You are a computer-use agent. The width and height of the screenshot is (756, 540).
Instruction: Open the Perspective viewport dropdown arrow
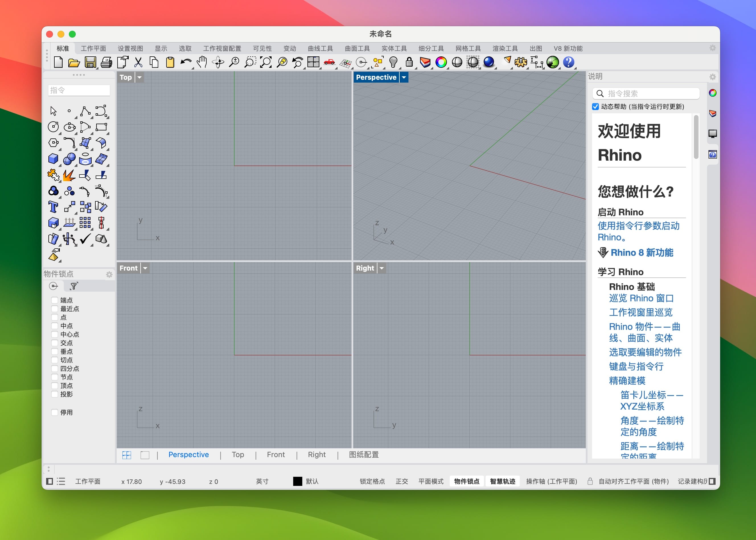[x=404, y=77]
